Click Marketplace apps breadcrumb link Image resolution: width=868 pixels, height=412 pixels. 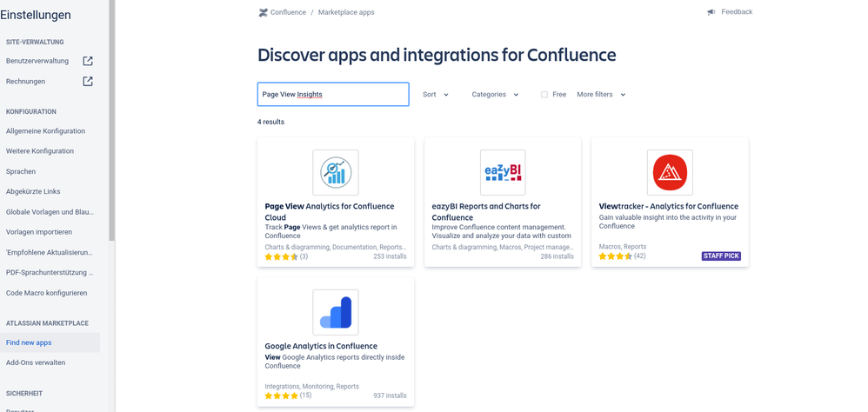coord(346,12)
